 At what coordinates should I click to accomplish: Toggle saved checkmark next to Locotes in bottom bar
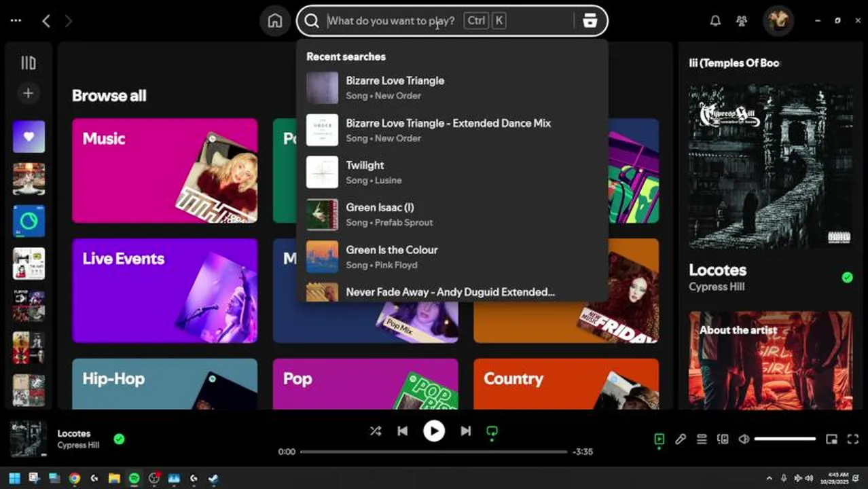[119, 439]
